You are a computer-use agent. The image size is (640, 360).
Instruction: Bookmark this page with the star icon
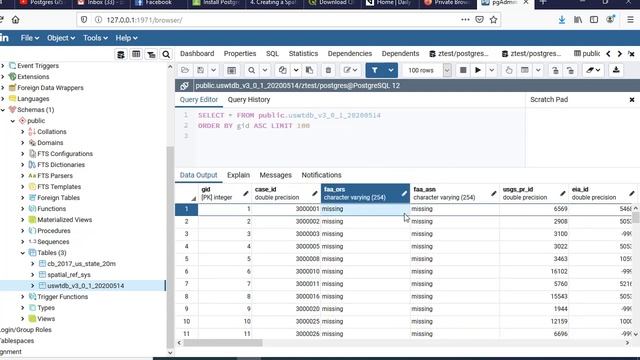(493, 20)
